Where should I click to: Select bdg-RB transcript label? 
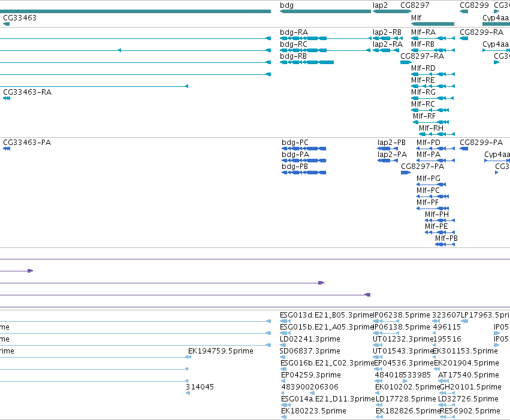pos(293,56)
